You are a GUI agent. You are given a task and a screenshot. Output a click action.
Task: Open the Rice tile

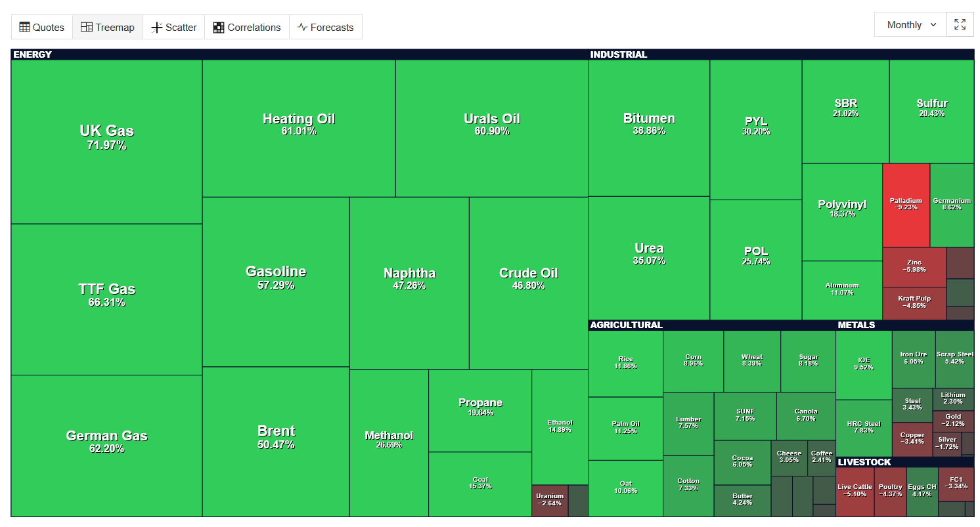tap(626, 364)
